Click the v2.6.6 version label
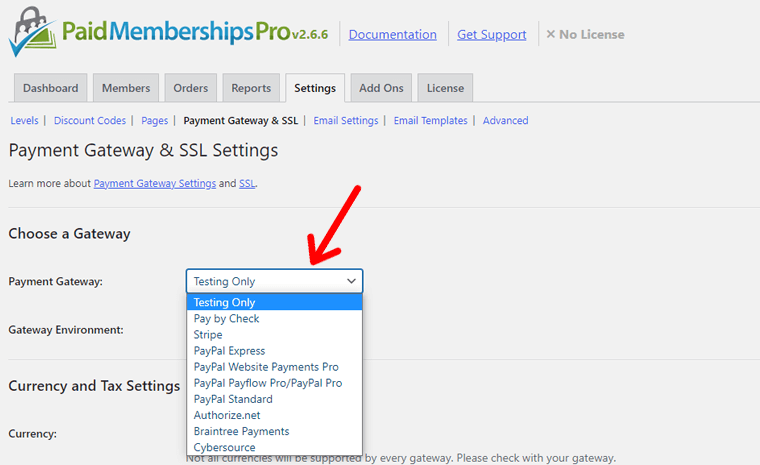Image resolution: width=760 pixels, height=465 pixels. tap(310, 34)
